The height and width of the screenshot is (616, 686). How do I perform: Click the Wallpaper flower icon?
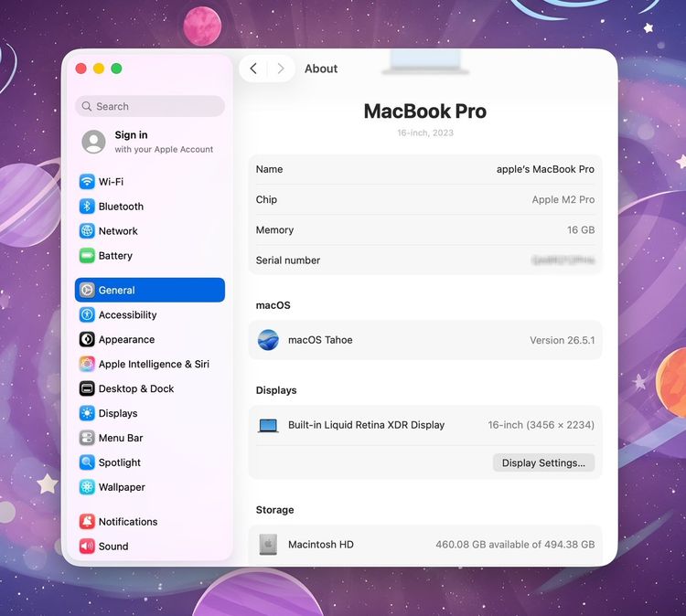click(87, 487)
